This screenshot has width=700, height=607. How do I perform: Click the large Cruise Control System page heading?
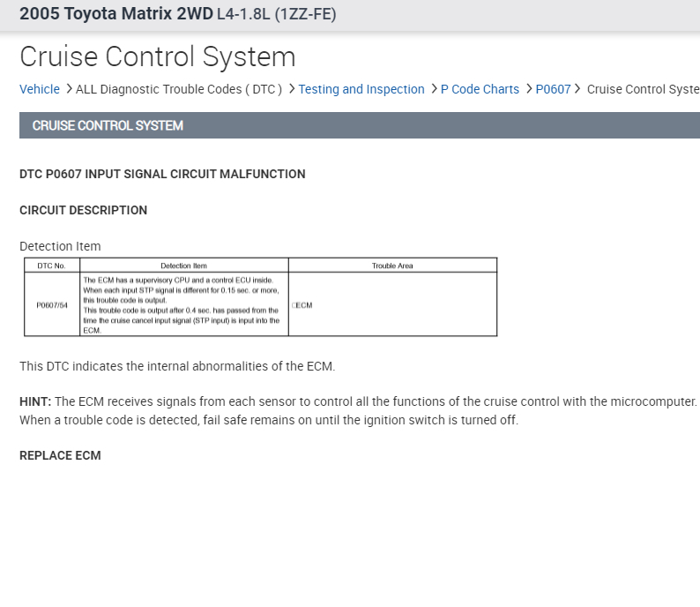coord(158,56)
